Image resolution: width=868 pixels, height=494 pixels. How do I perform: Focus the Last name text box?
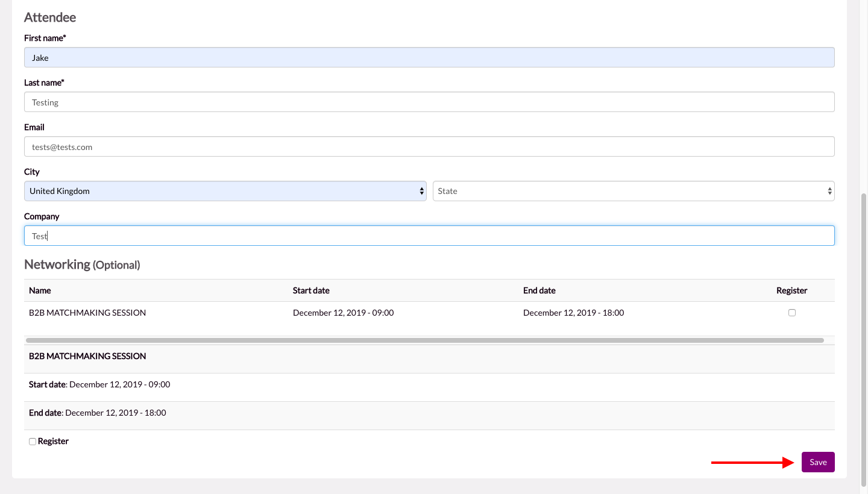[429, 102]
